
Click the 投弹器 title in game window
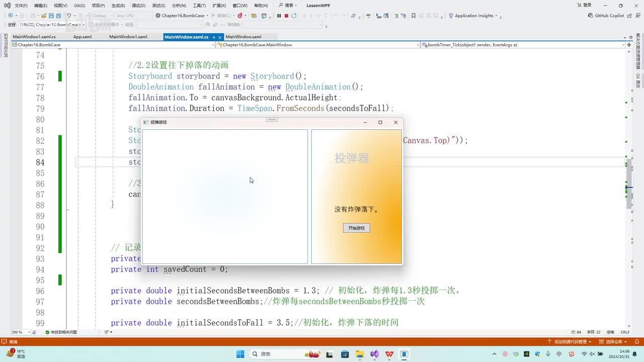coord(352,158)
